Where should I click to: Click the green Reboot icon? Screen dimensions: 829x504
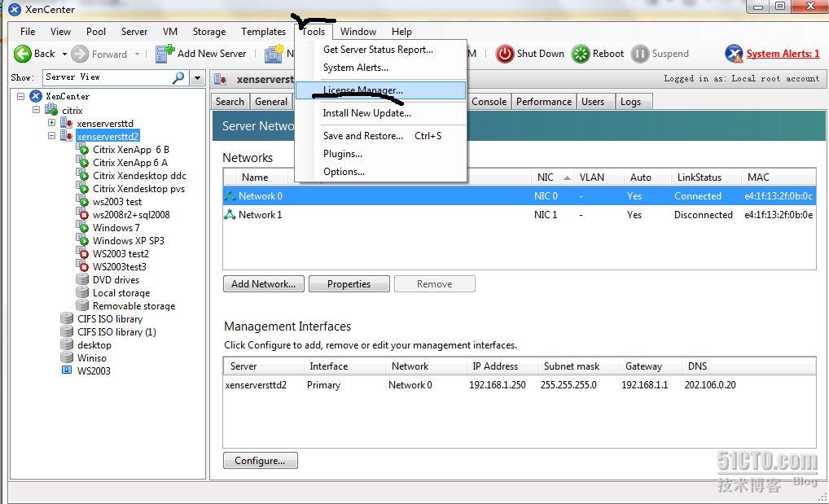pos(581,54)
